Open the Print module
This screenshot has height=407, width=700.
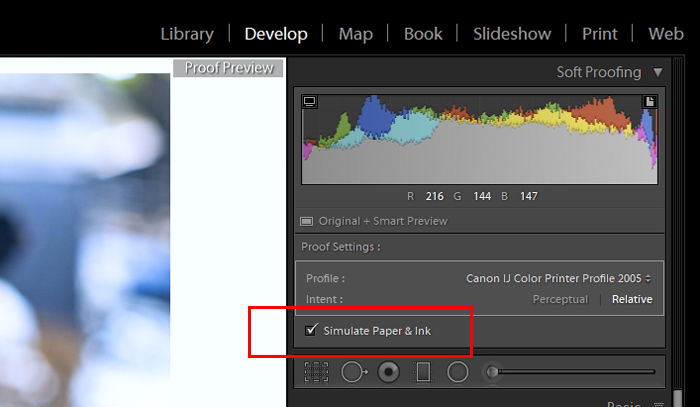[600, 34]
